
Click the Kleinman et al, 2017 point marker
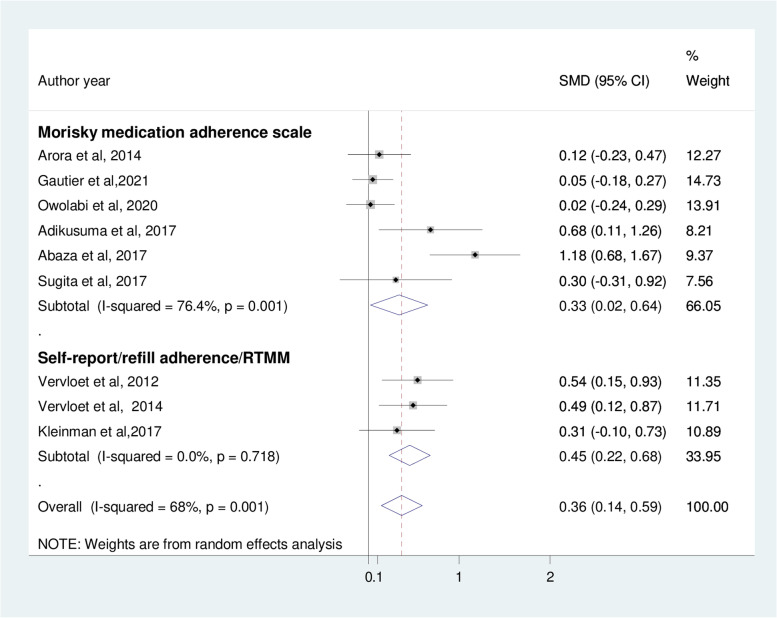396,430
